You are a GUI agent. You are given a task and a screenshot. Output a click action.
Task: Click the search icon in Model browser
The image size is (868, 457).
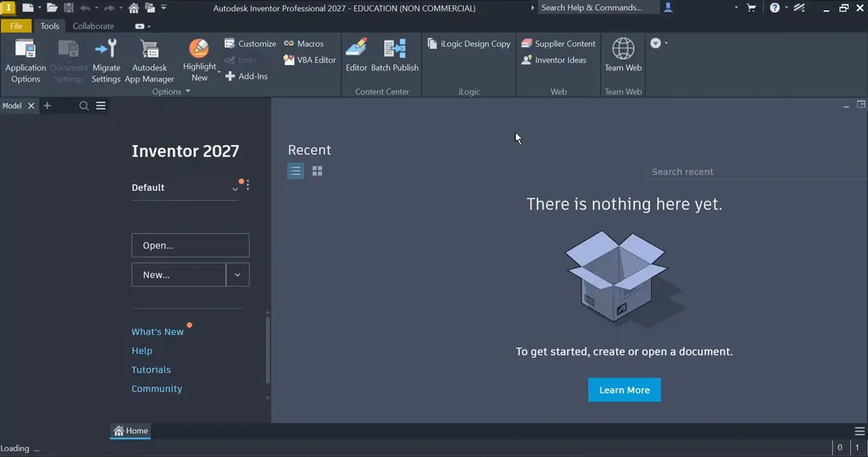tap(84, 106)
